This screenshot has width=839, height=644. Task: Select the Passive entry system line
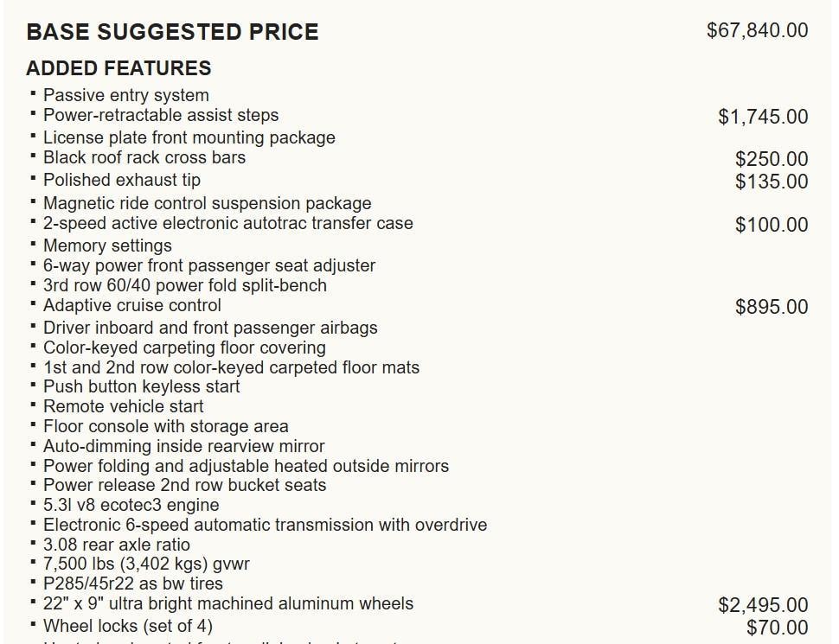pos(125,95)
